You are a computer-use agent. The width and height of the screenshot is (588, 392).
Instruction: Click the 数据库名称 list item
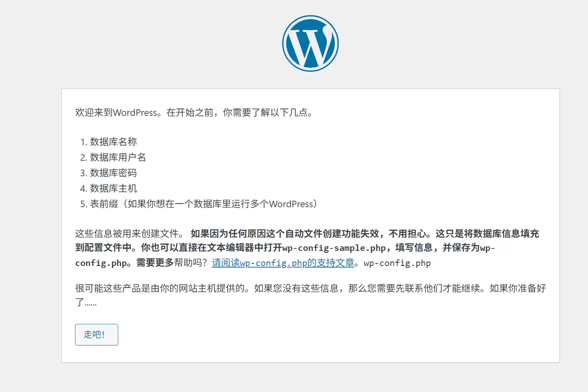tap(113, 142)
